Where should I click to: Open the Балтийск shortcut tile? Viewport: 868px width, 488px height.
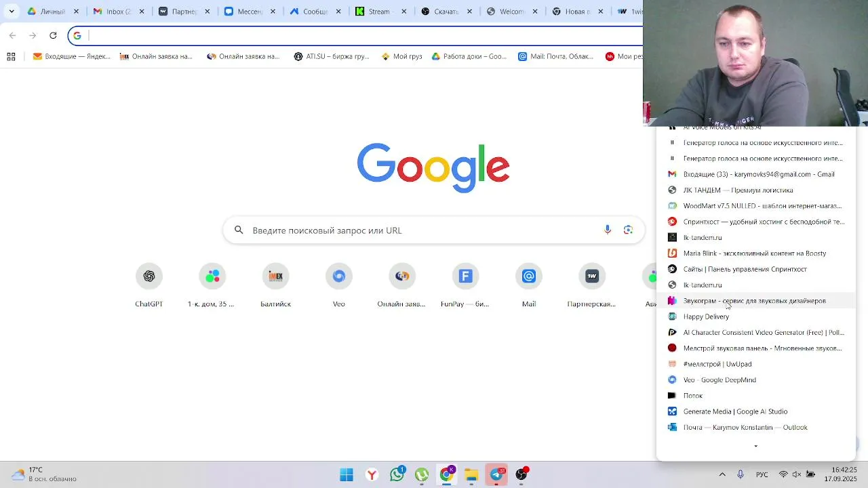[x=275, y=286]
